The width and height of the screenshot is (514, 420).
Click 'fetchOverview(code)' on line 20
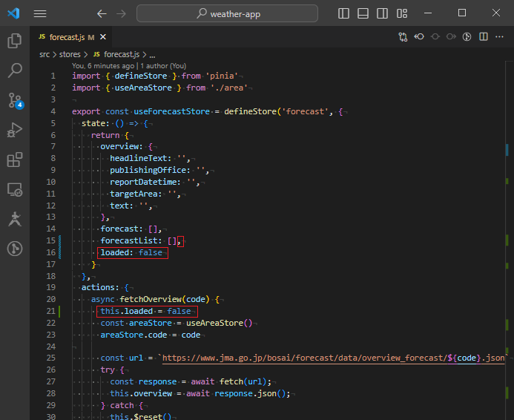(x=165, y=299)
